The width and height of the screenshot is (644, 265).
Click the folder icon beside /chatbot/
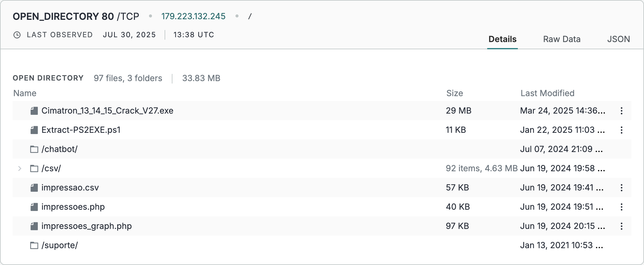click(x=34, y=149)
